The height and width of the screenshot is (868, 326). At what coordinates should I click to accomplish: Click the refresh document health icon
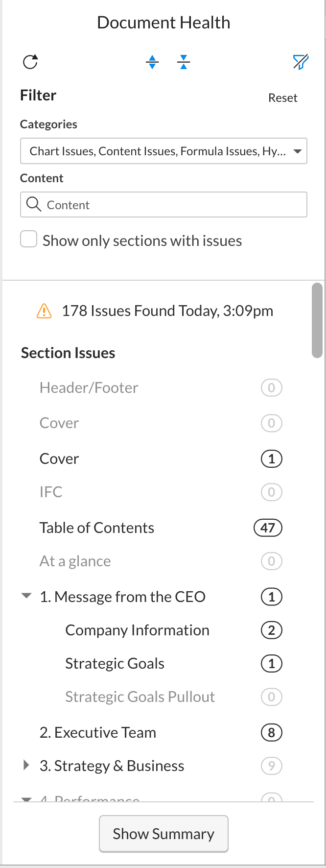coord(30,62)
